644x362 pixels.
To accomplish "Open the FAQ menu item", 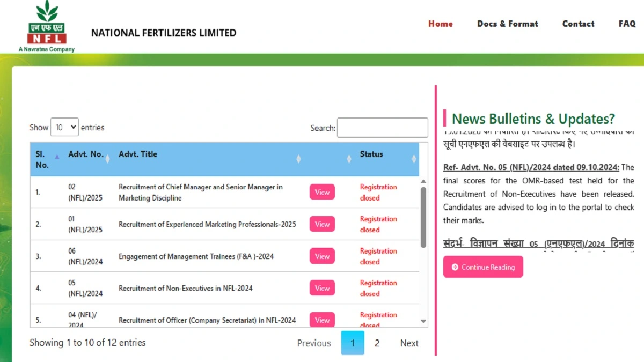I will 627,24.
